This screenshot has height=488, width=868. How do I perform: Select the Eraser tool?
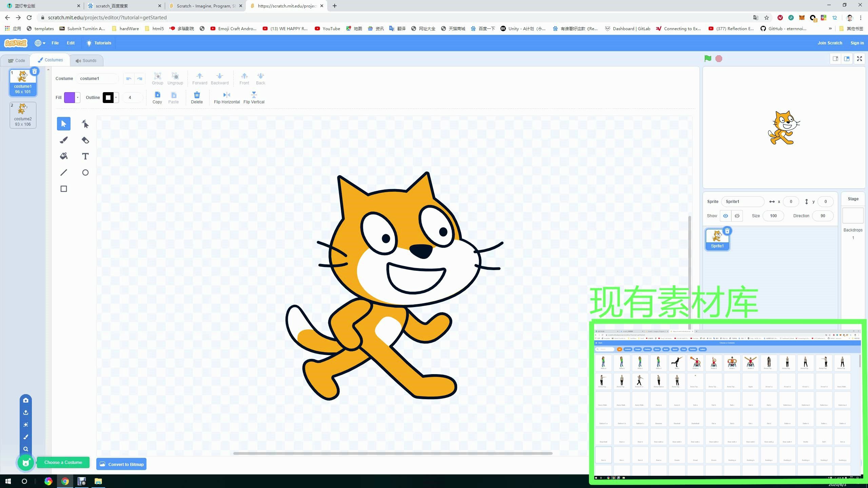coord(85,140)
